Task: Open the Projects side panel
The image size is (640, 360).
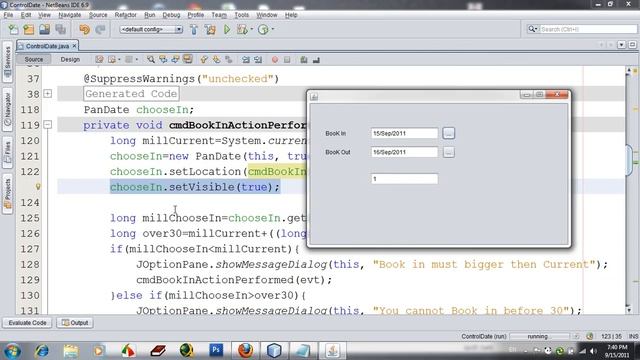Action: [7, 194]
